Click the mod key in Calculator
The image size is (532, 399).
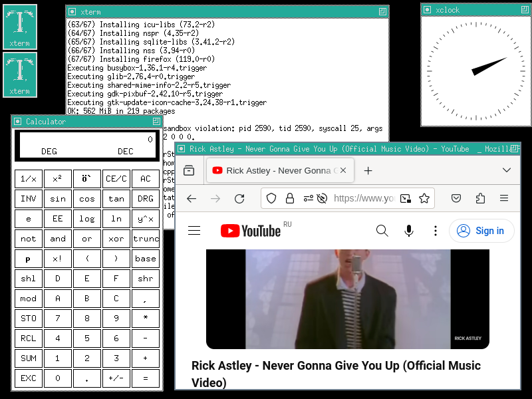click(29, 299)
